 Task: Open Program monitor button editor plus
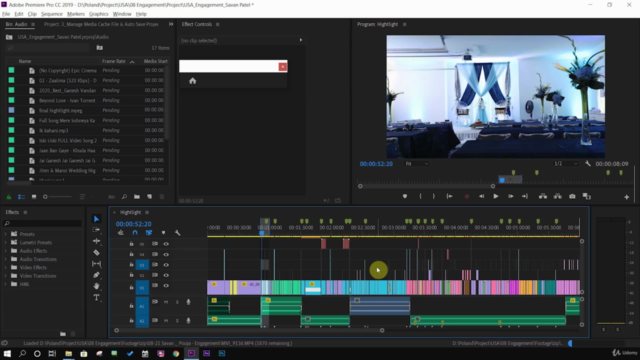tap(627, 197)
